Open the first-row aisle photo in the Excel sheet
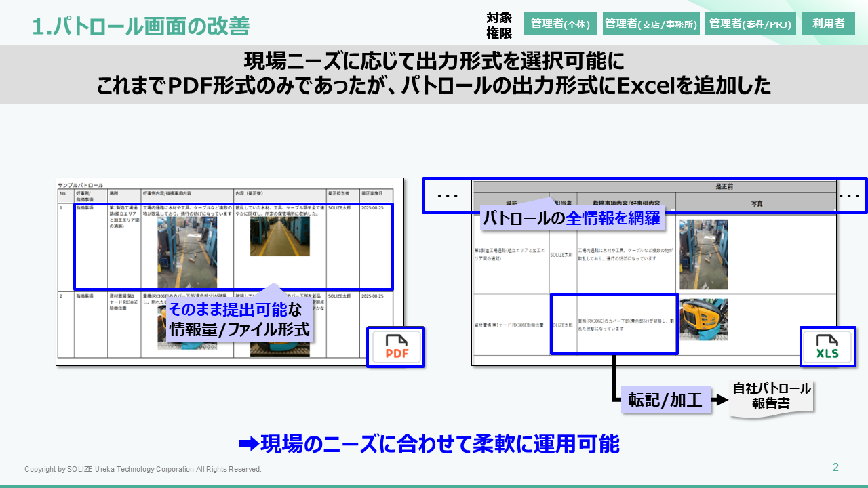The width and height of the screenshot is (868, 488). [x=703, y=254]
